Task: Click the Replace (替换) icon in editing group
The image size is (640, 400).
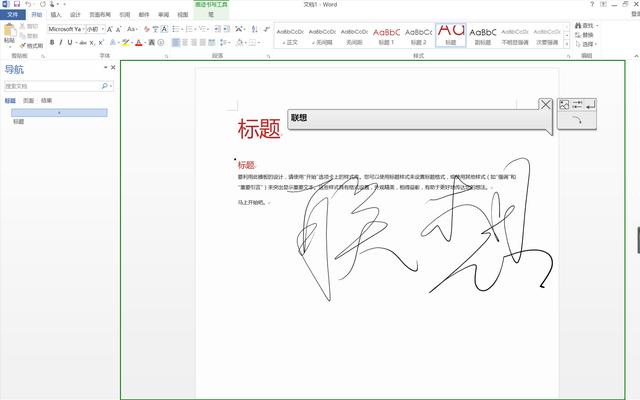Action: 578,35
